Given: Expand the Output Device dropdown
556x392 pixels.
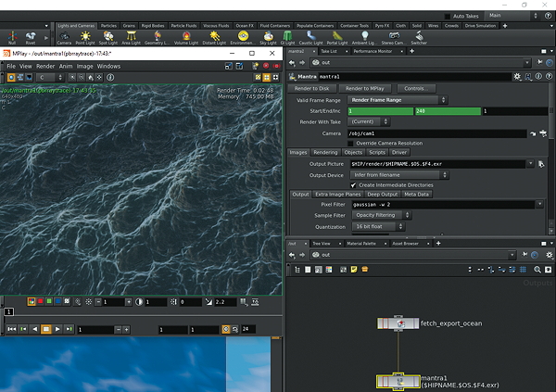Looking at the screenshot, I should point(398,174).
